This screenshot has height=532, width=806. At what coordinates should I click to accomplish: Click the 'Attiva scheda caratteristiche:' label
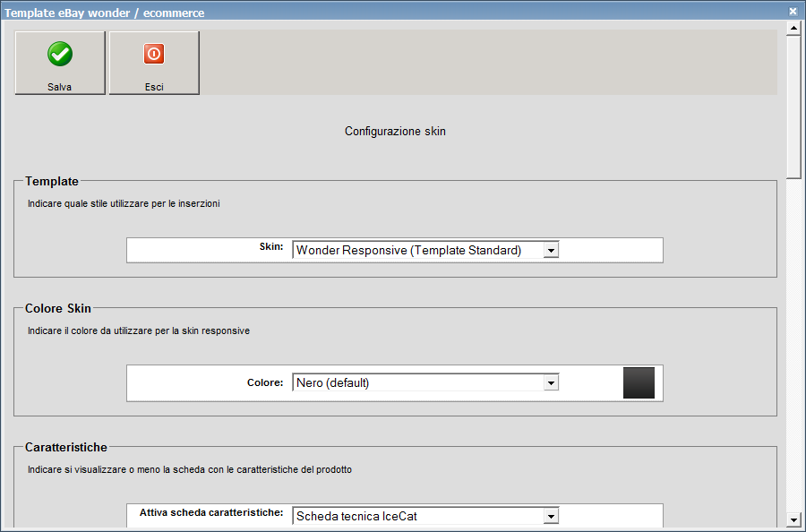(211, 512)
